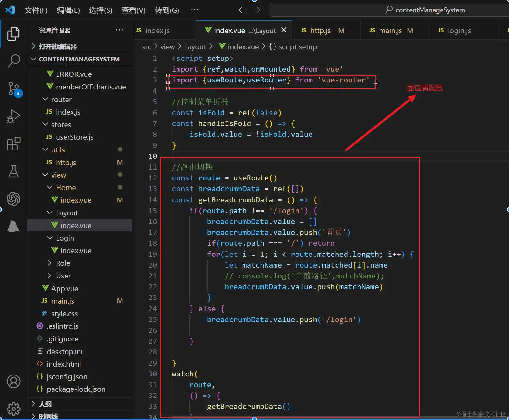Viewport: 509px width, 420px height.
Task: Open the 文件(F) menu
Action: pos(36,10)
